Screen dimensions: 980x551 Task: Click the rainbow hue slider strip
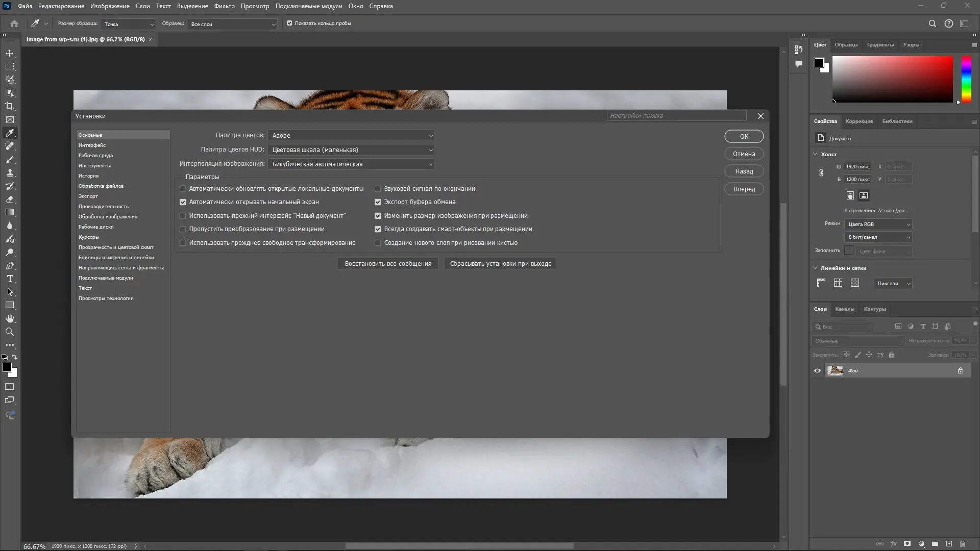coord(966,79)
